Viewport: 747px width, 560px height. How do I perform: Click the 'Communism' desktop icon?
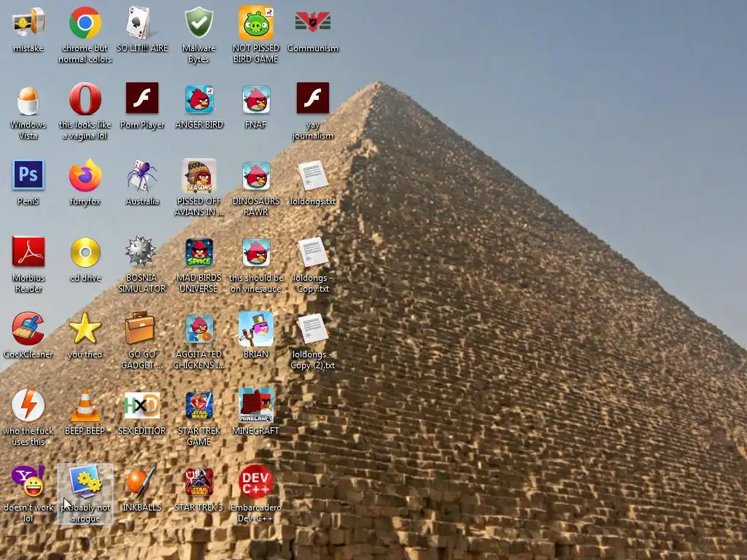[312, 23]
